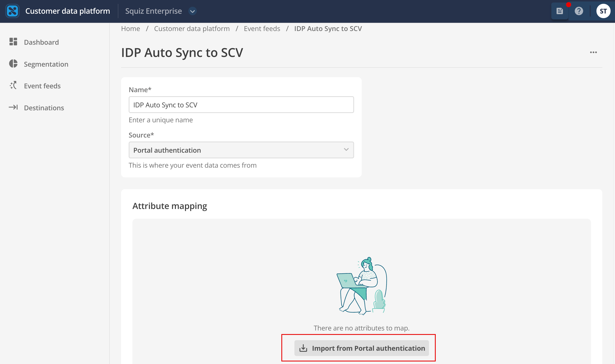Open Destinations in the sidebar
615x364 pixels.
click(x=44, y=108)
